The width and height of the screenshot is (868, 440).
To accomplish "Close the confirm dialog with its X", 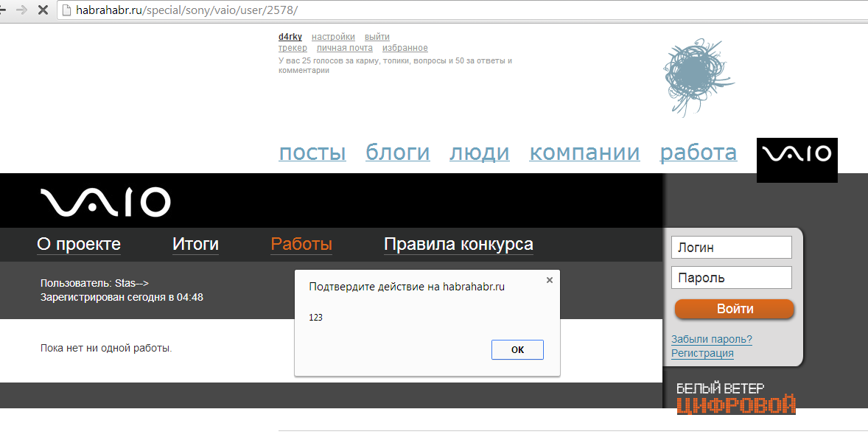I will (x=549, y=280).
